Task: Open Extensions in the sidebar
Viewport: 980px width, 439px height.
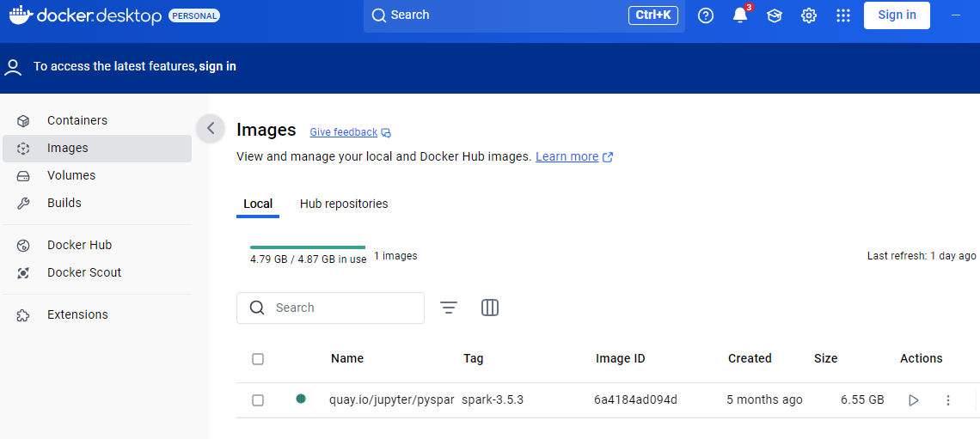Action: click(97, 314)
